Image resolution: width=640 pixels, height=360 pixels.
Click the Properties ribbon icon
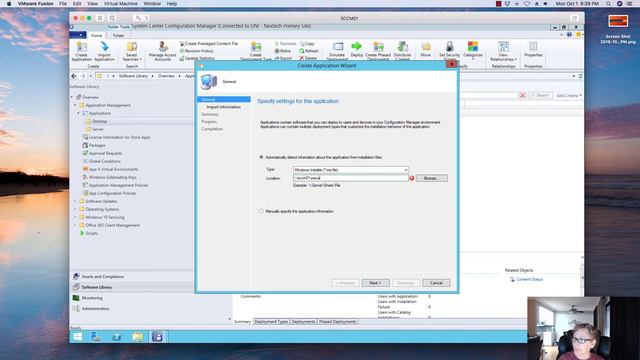pyautogui.click(x=533, y=49)
